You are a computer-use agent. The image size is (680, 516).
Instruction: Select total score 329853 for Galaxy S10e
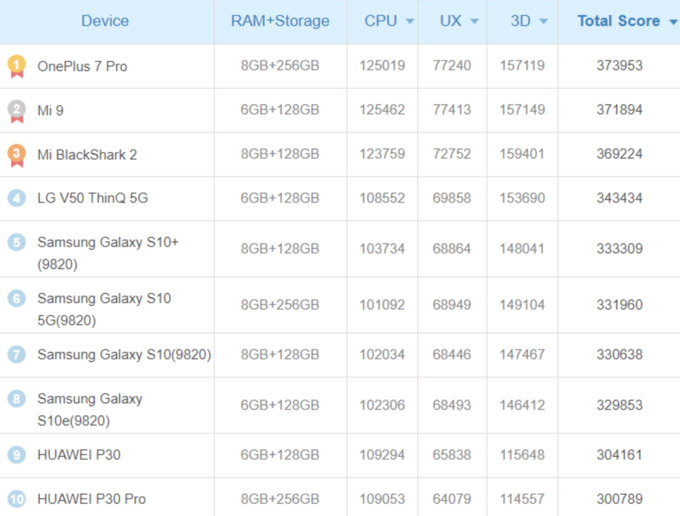pyautogui.click(x=619, y=405)
